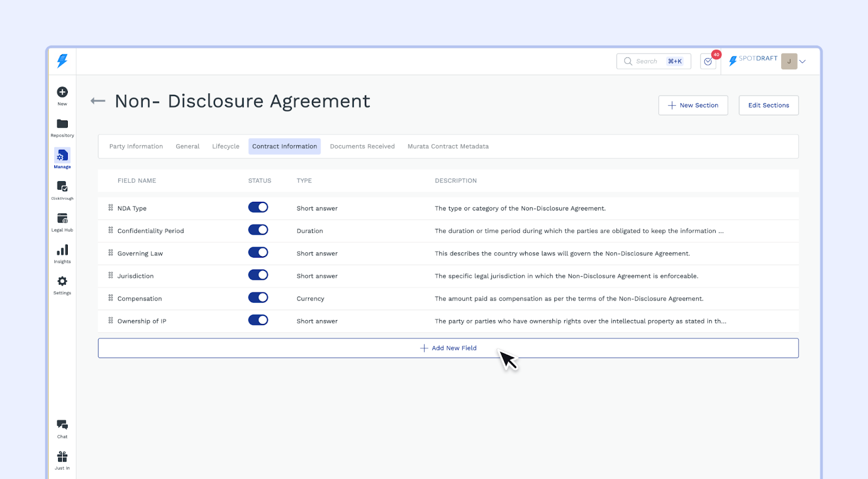Viewport: 868px width, 479px height.
Task: Go to Legal Hub in sidebar
Action: [x=62, y=219]
